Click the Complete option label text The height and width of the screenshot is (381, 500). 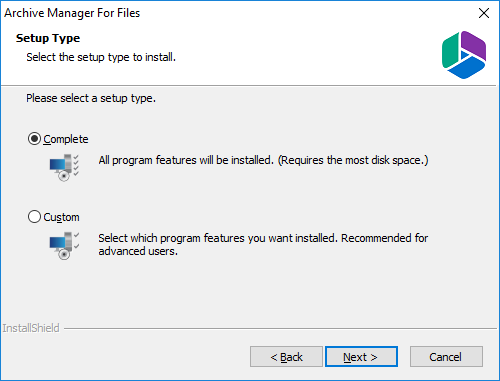[x=66, y=139]
